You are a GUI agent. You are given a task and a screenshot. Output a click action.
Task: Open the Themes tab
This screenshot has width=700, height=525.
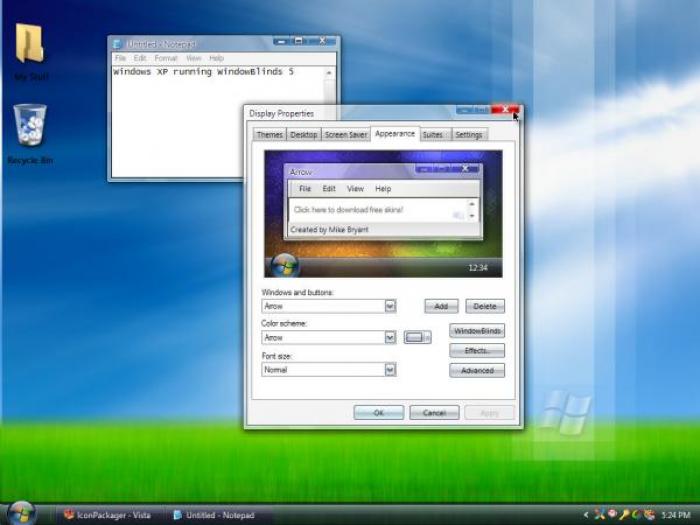269,134
